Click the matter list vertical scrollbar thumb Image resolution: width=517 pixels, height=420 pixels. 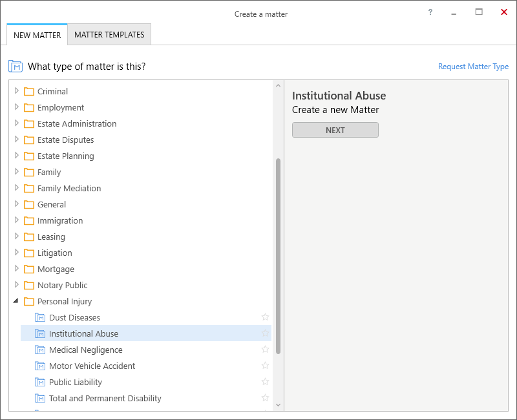(x=278, y=256)
